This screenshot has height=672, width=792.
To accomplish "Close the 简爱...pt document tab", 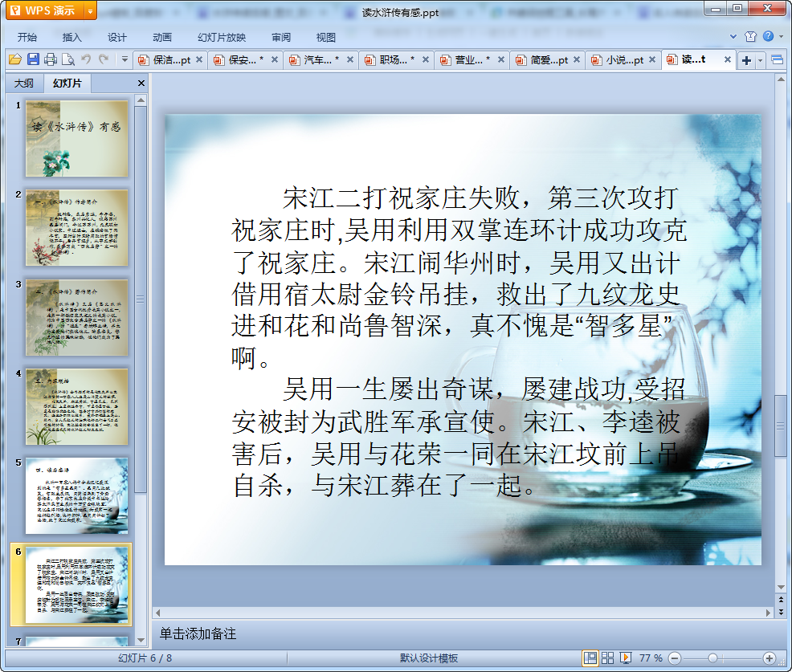I will [576, 59].
